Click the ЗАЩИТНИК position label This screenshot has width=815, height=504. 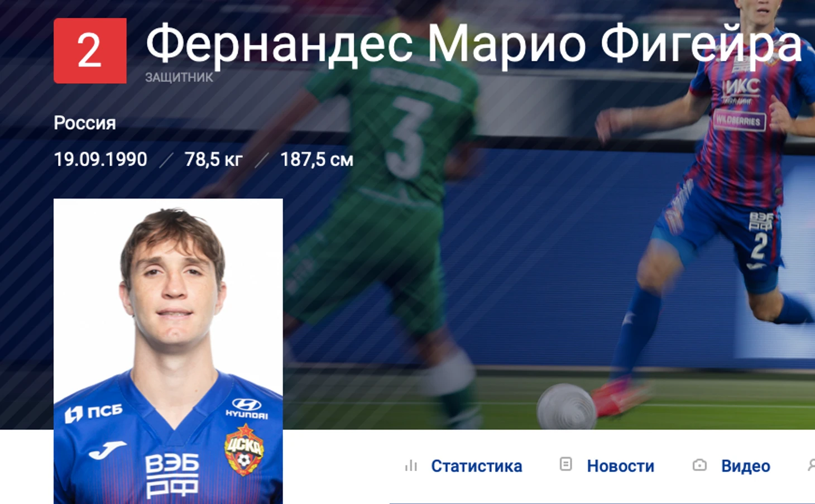[179, 78]
